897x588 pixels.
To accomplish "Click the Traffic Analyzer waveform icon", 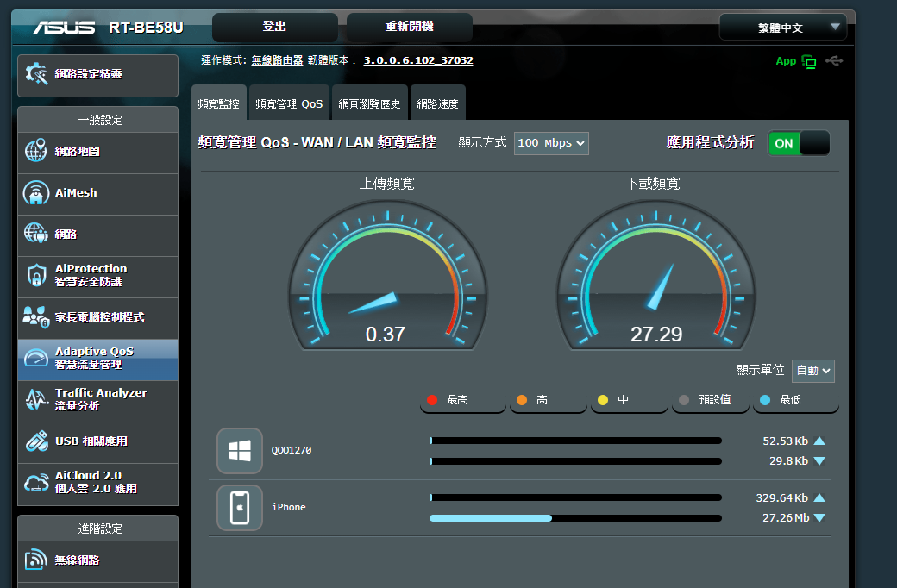I will (36, 399).
